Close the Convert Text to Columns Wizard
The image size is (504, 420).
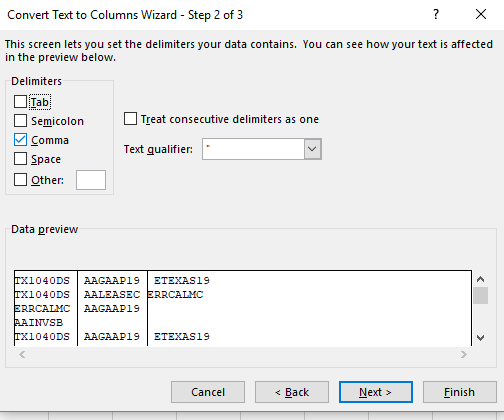point(481,14)
